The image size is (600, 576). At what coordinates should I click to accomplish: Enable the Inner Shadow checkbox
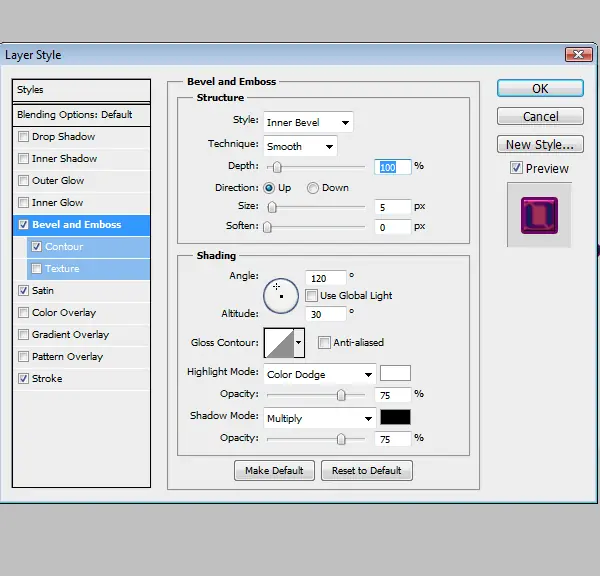(x=23, y=158)
